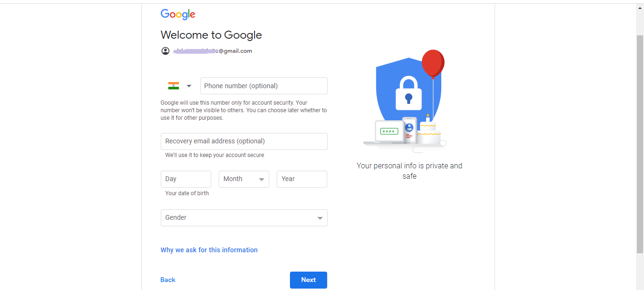Click the Google logo
Screen dimensions: 644x290
(178, 14)
